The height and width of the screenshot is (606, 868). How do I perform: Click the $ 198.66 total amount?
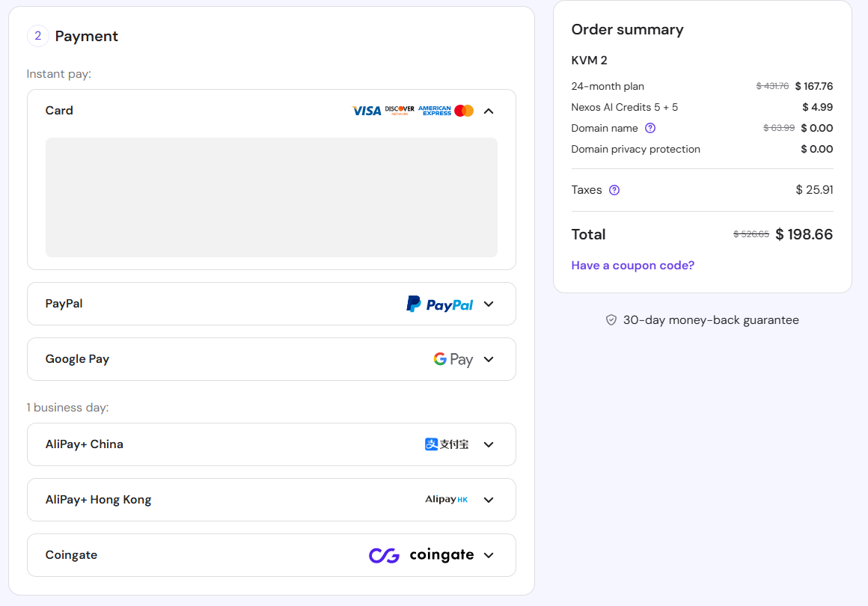804,235
